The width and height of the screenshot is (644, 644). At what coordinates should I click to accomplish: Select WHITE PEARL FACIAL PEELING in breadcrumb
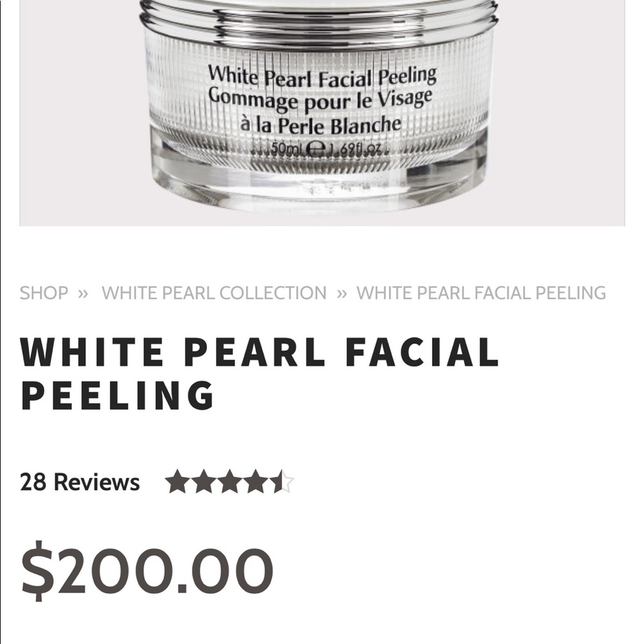pos(481,292)
